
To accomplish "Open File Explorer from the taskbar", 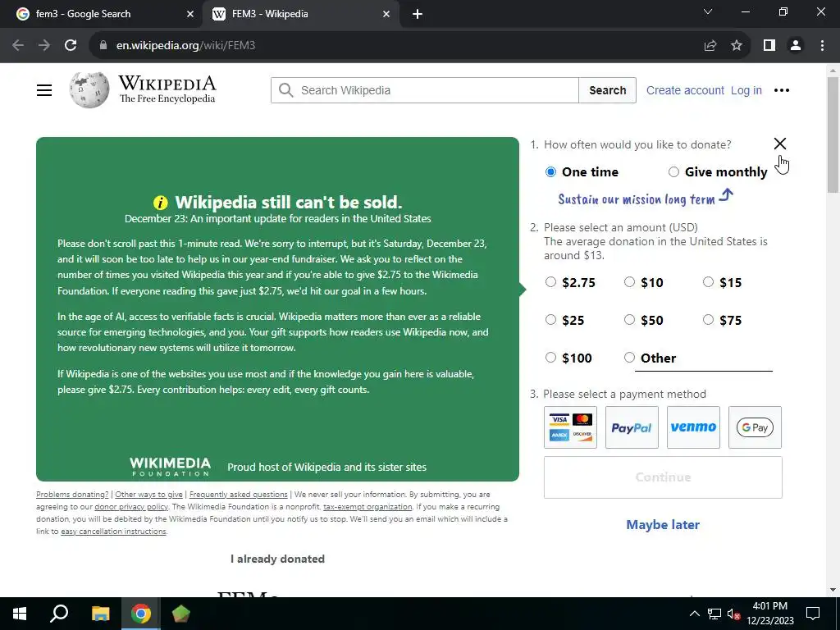I will click(x=100, y=614).
